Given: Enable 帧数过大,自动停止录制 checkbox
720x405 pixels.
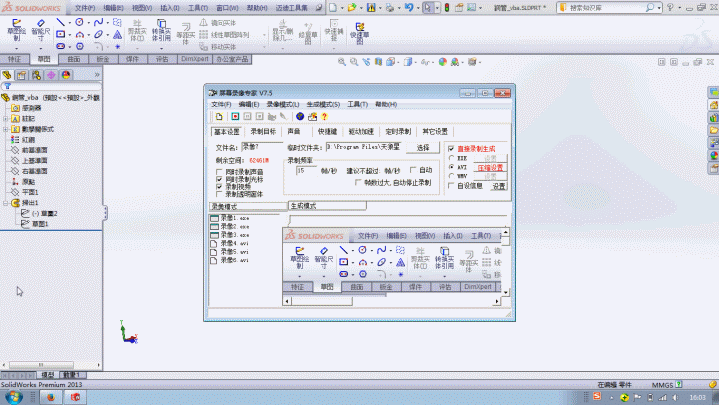Looking at the screenshot, I should [x=358, y=182].
